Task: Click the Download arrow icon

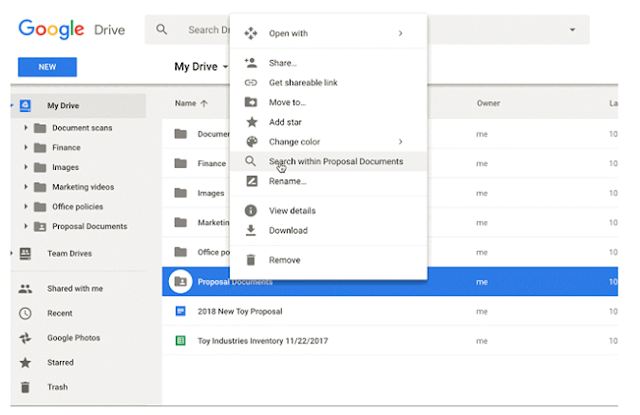Action: point(251,231)
